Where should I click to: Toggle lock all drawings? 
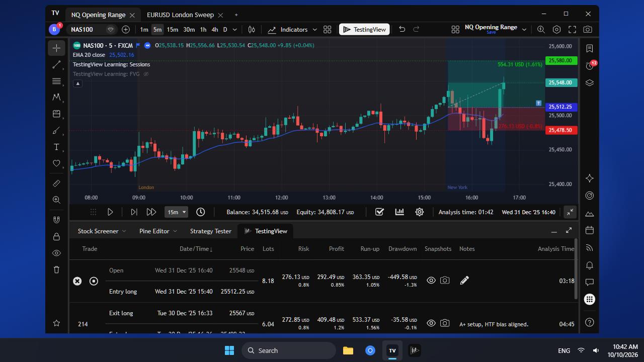pos(56,236)
